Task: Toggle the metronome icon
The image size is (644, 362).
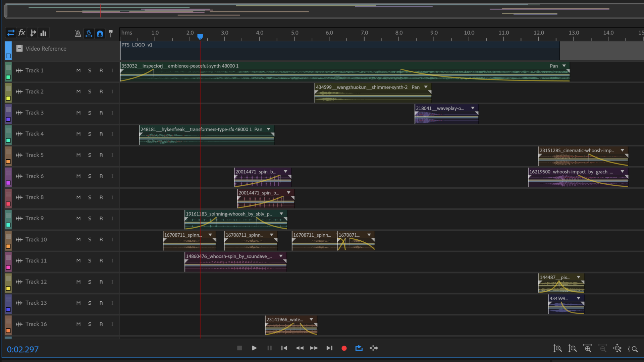Action: [x=78, y=33]
